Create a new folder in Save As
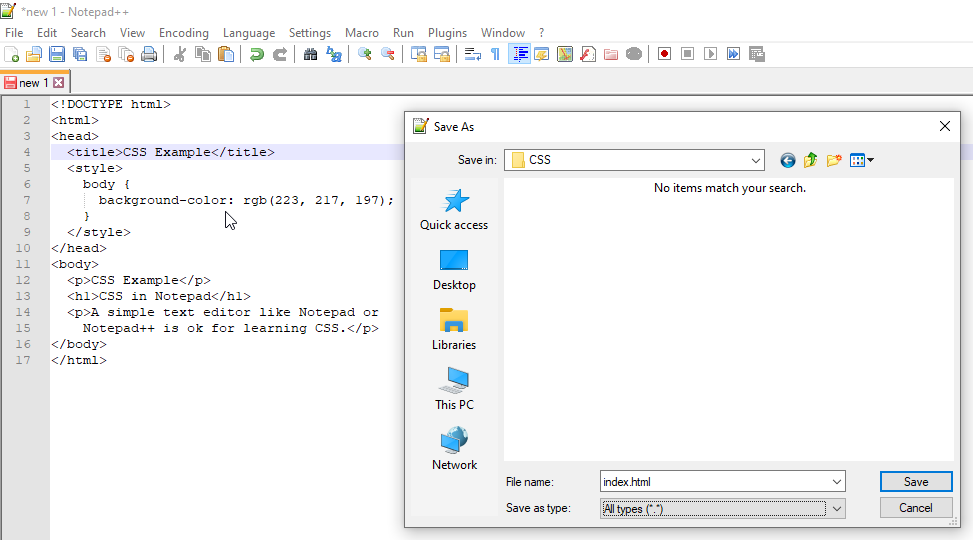 833,161
